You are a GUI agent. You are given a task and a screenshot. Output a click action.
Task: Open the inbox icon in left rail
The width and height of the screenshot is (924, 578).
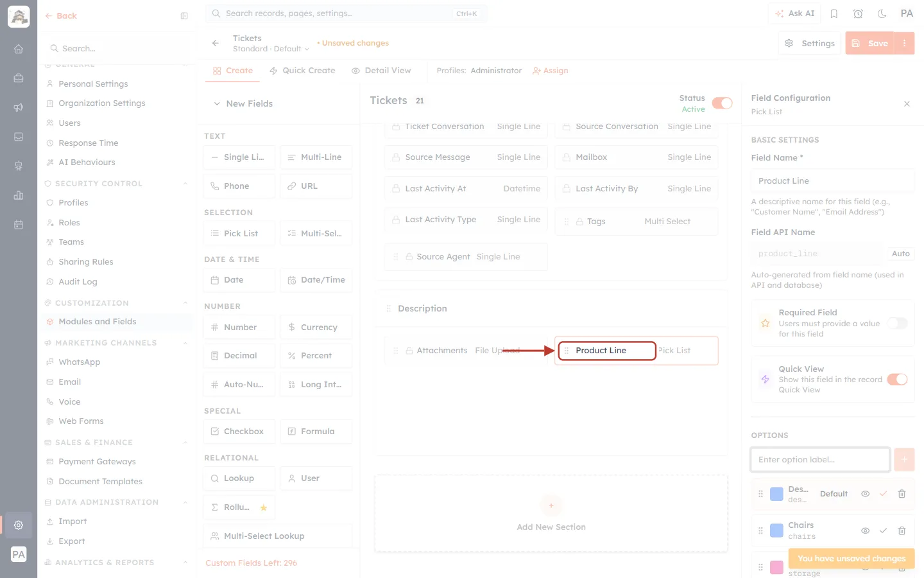point(19,137)
